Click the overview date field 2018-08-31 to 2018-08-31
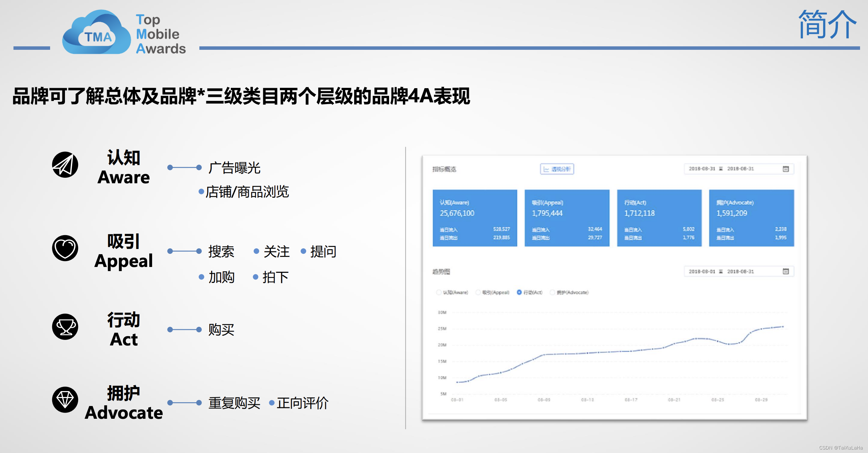Screen dimensions: 868x453 pyautogui.click(x=739, y=169)
